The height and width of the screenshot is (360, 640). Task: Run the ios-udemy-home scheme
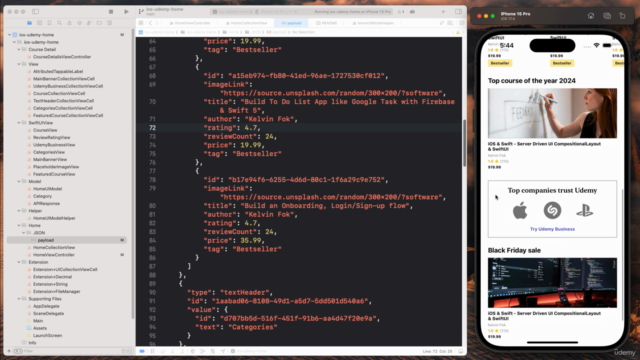(x=126, y=12)
